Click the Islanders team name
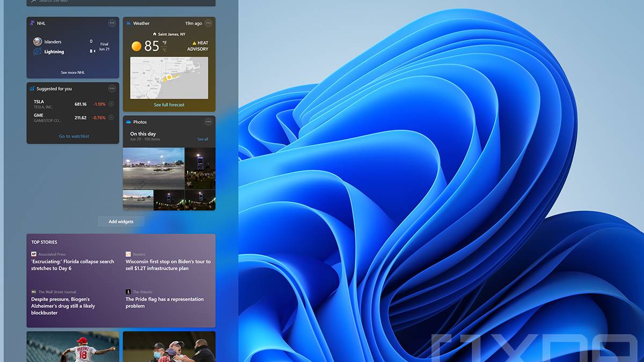 point(53,41)
